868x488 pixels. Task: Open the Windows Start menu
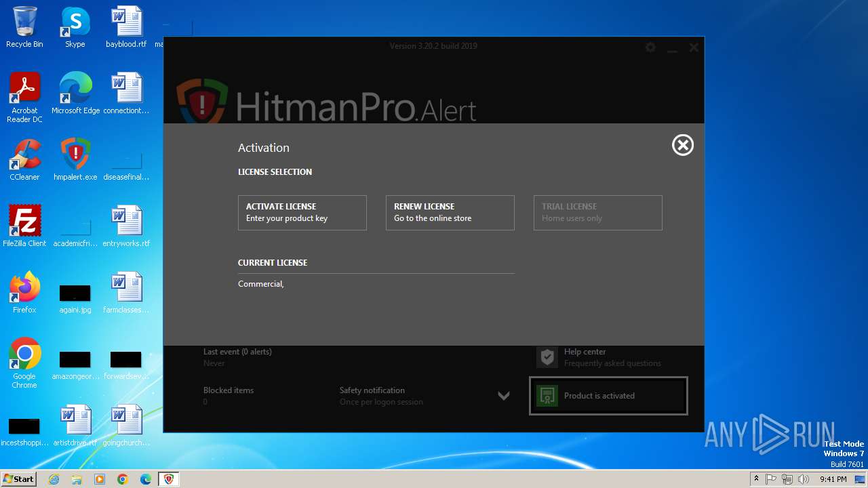(x=18, y=479)
